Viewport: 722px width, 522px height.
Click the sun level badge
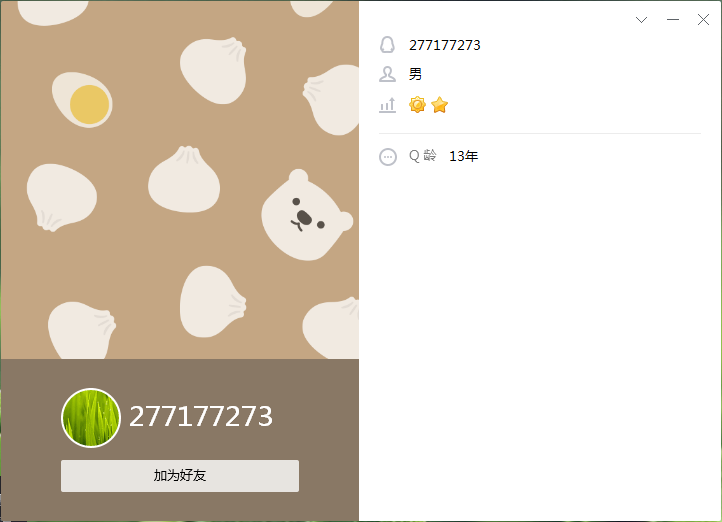click(417, 105)
